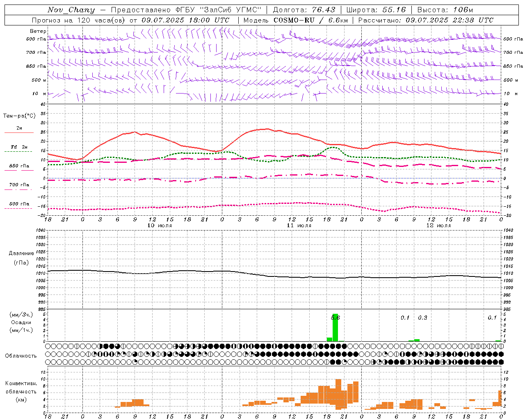Click the tall green 5.6 precipitation bar
The width and height of the screenshot is (525, 420).
[335, 327]
